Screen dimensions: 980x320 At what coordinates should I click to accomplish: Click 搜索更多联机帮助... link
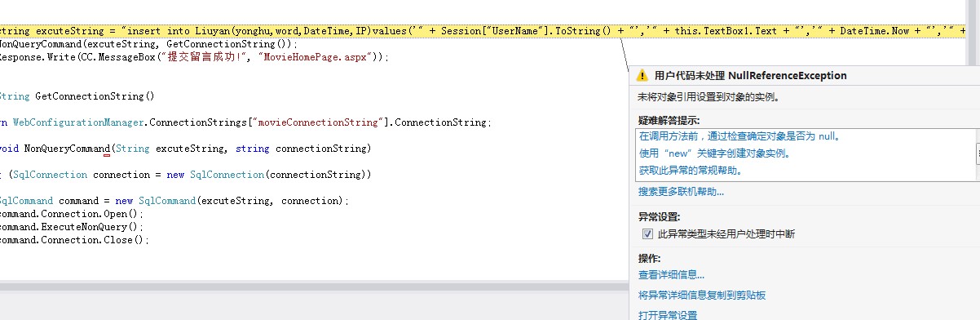tap(681, 192)
